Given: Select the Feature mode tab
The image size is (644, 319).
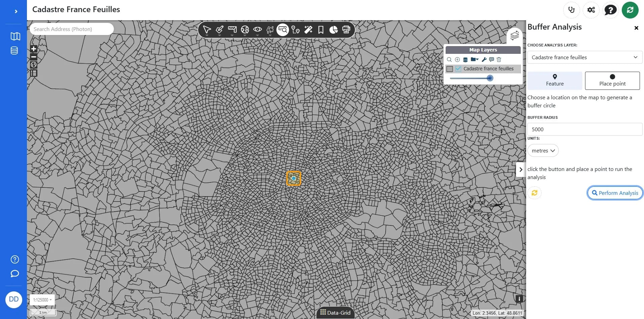Looking at the screenshot, I should [x=555, y=80].
